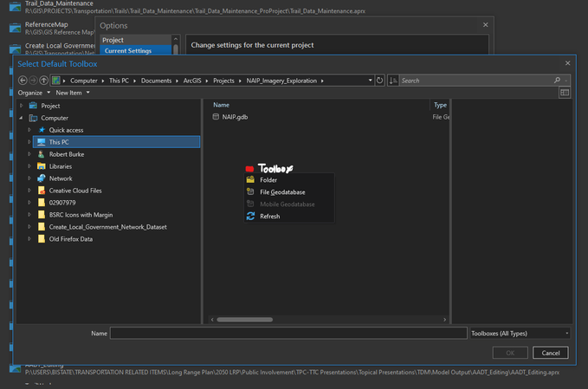
Task: Open the Toolboxes (All Types) filter dropdown
Action: pos(520,333)
